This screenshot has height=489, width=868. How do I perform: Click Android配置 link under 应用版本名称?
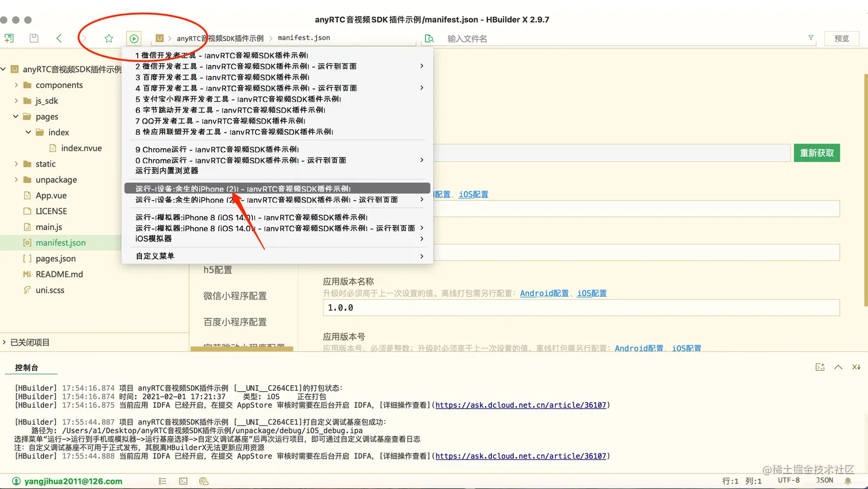click(x=544, y=293)
